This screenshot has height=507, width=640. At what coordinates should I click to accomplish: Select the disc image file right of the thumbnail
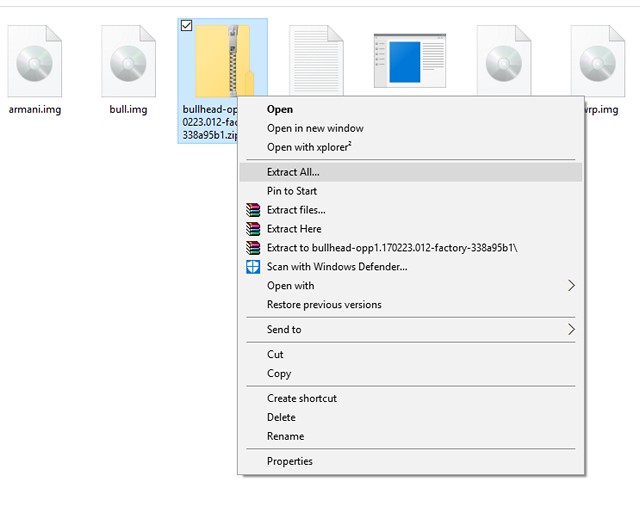point(503,60)
